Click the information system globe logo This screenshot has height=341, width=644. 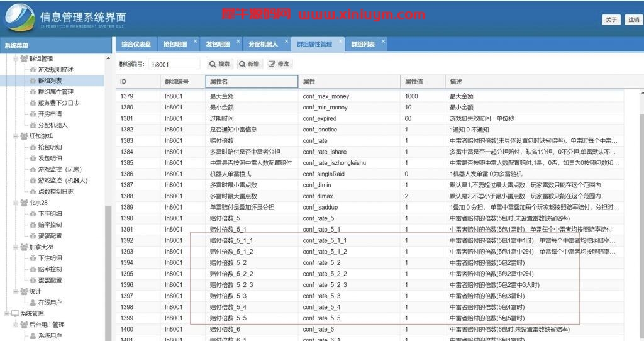point(20,19)
